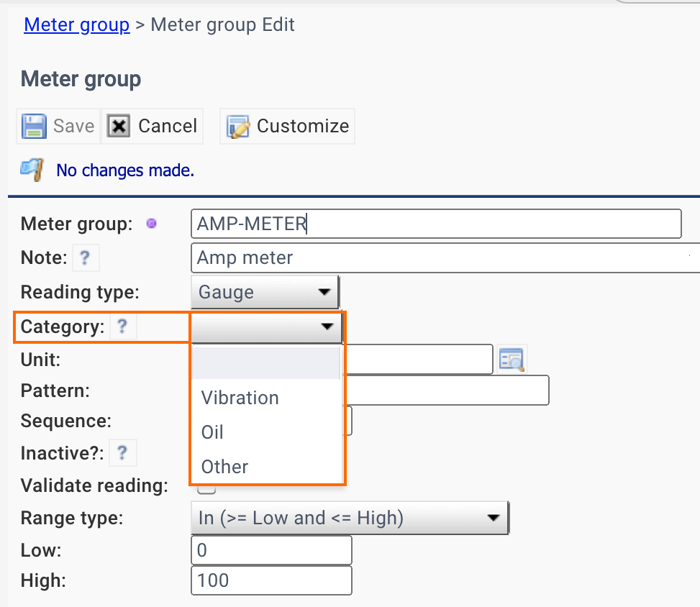Click the Unit lookup icon
700x607 pixels.
click(x=512, y=358)
